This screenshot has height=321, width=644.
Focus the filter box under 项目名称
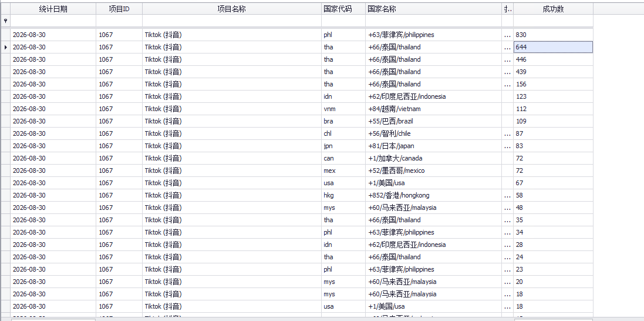click(232, 21)
